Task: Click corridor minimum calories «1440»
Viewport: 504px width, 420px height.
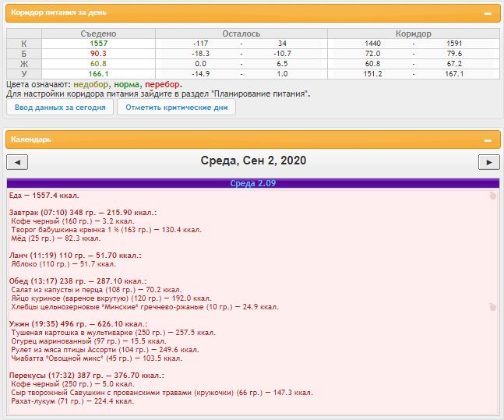Action: coord(372,44)
